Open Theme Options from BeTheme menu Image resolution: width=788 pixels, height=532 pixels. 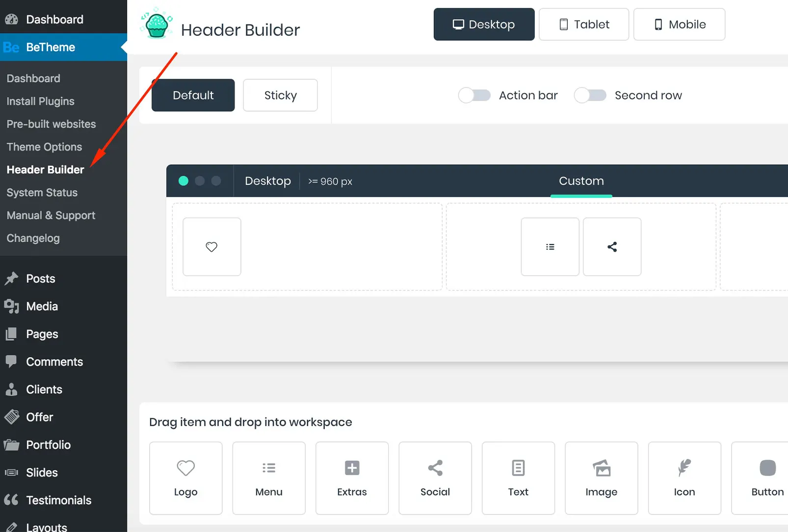(x=44, y=147)
